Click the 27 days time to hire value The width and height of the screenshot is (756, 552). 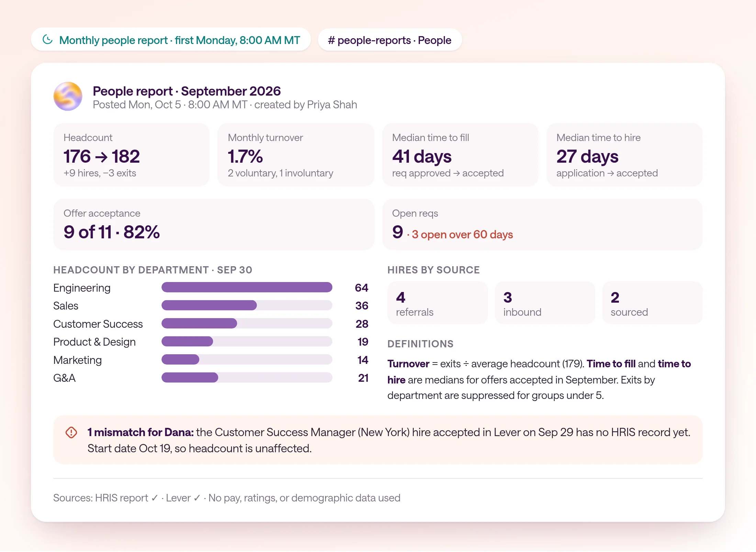click(587, 156)
